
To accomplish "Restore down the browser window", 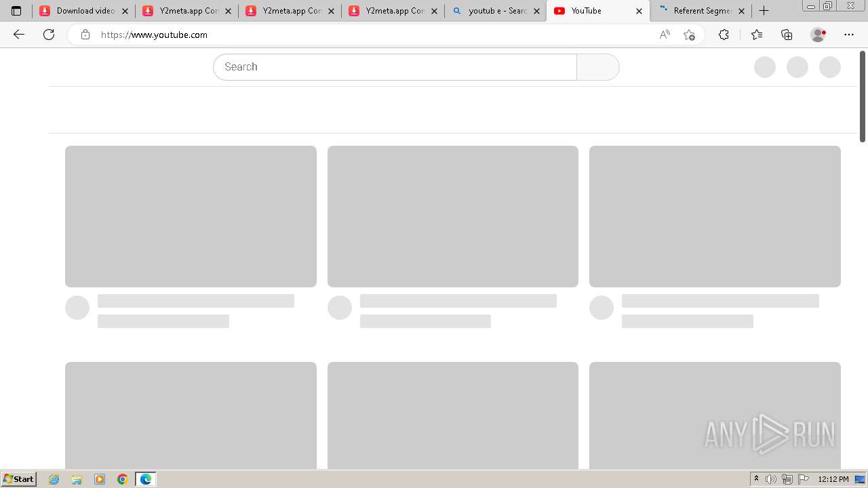I will pyautogui.click(x=827, y=6).
